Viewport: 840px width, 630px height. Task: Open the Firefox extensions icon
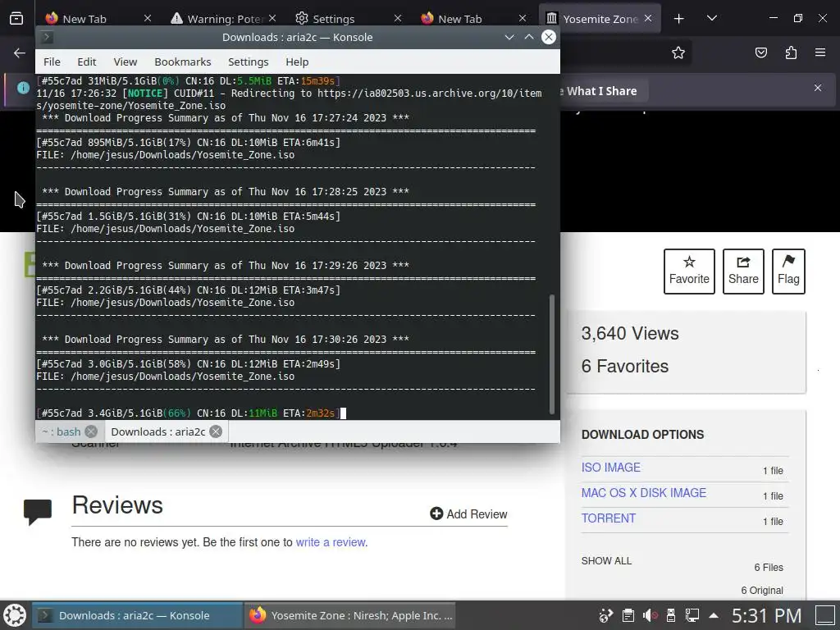point(791,52)
